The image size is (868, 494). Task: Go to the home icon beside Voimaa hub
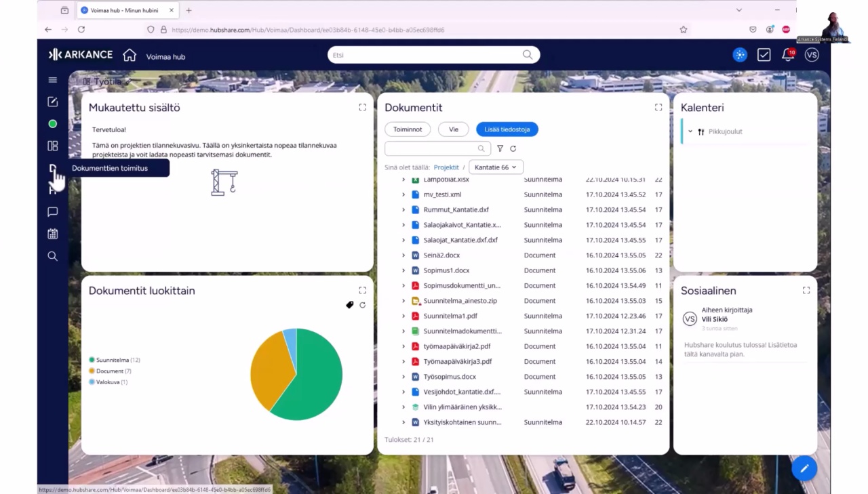[x=130, y=56]
